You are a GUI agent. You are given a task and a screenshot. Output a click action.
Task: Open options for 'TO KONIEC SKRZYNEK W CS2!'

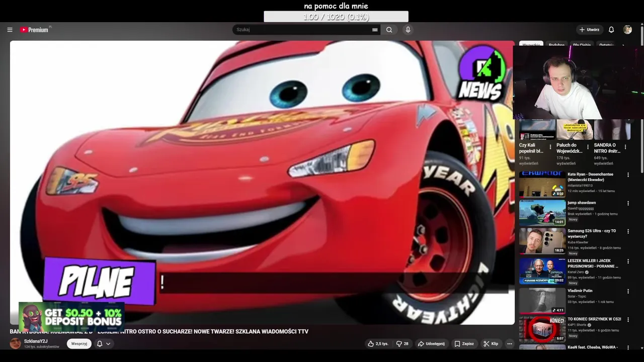628,319
